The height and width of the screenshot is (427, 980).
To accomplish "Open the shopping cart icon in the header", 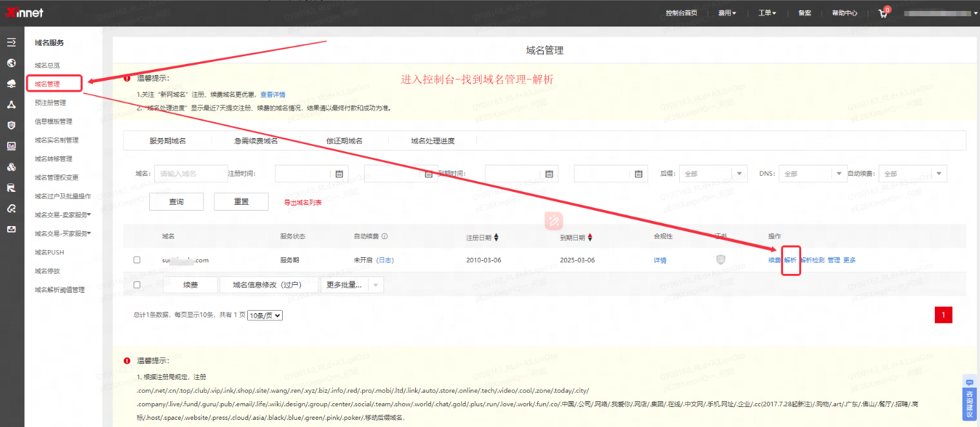I will coord(883,14).
